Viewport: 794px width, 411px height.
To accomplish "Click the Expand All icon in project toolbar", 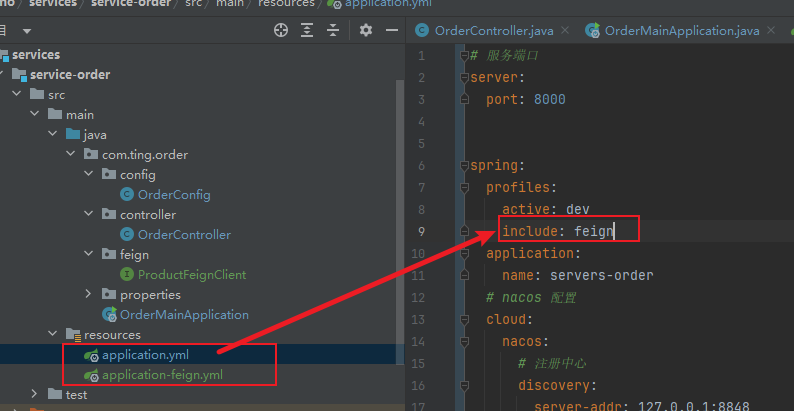I will point(307,30).
